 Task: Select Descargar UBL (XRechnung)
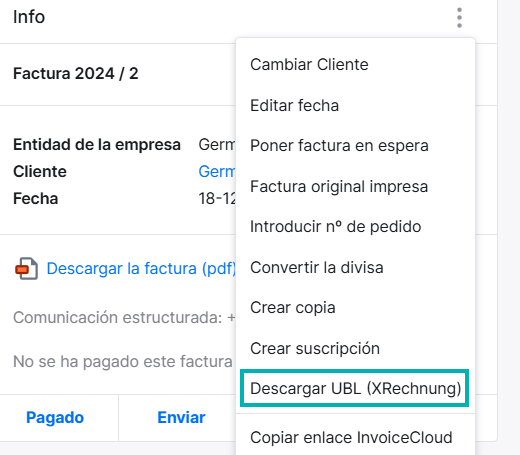click(x=355, y=388)
